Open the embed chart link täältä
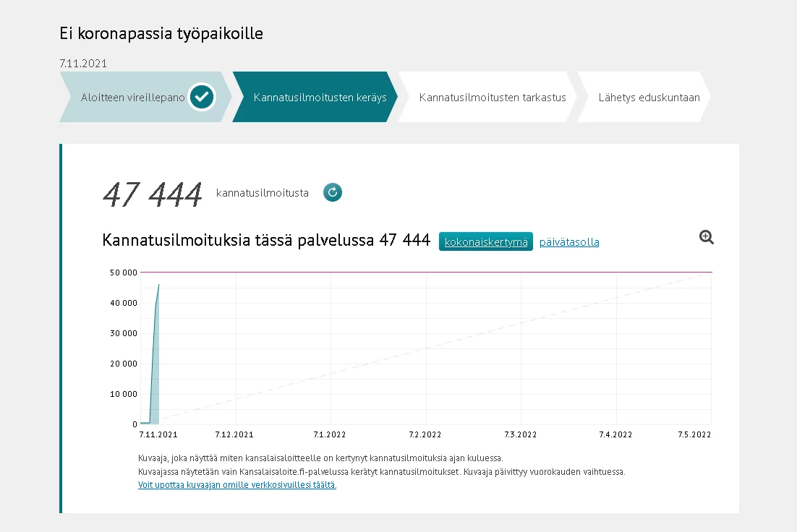This screenshot has height=532, width=797. pos(237,484)
